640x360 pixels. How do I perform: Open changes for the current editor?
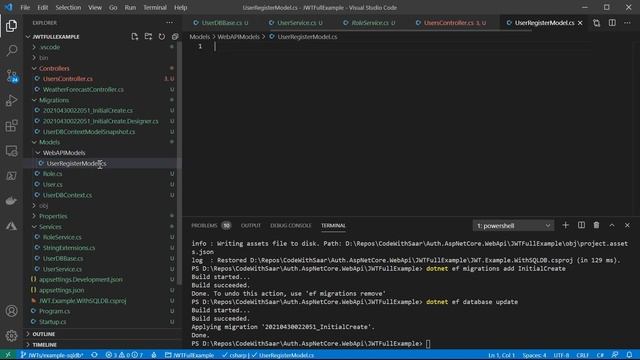coord(596,23)
